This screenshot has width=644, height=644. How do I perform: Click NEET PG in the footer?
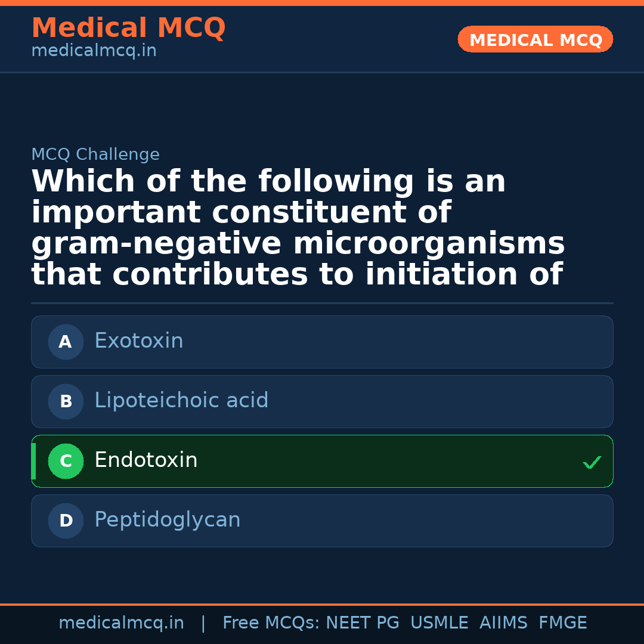tap(363, 623)
